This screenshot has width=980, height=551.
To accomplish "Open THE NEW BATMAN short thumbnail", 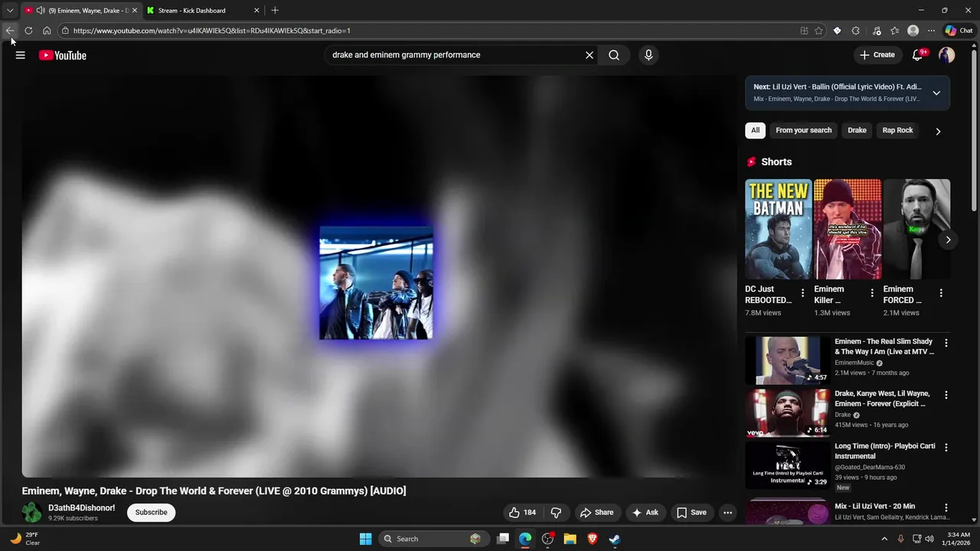I will pyautogui.click(x=779, y=229).
